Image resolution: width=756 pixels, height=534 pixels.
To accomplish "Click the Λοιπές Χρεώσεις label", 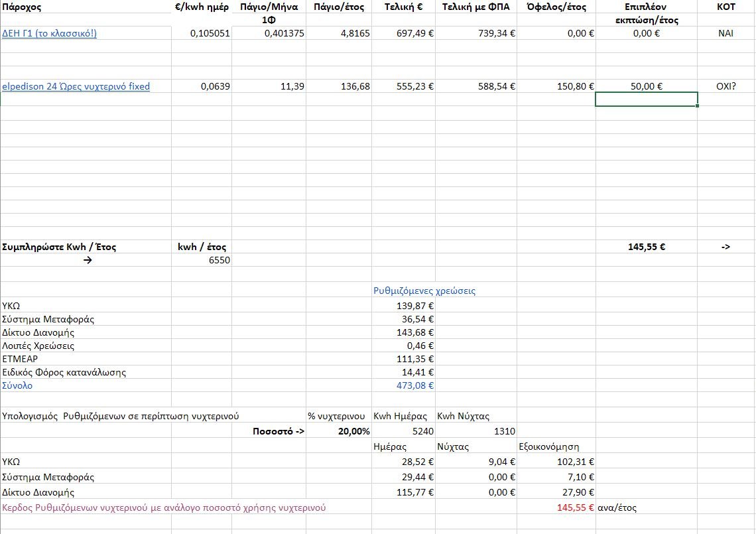I will 38,346.
